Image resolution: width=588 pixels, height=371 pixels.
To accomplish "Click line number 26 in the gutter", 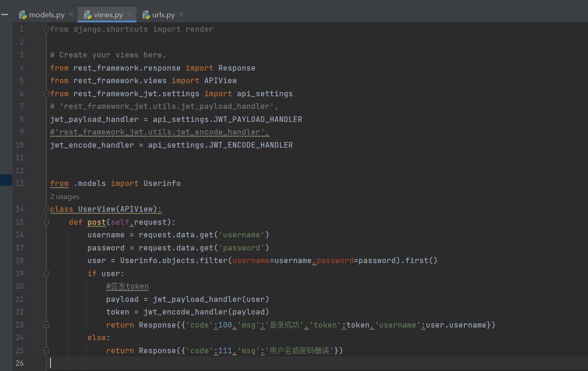I will tap(19, 363).
